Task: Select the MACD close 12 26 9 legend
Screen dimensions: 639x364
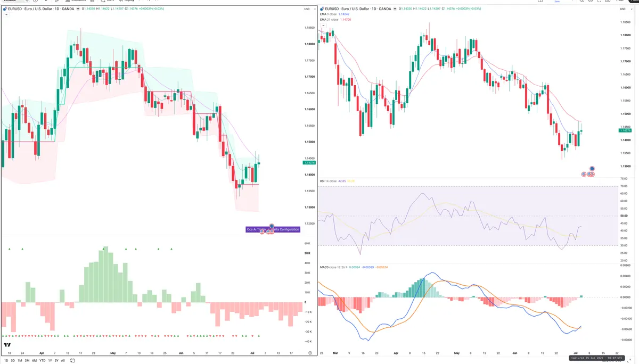Action: [x=354, y=267]
